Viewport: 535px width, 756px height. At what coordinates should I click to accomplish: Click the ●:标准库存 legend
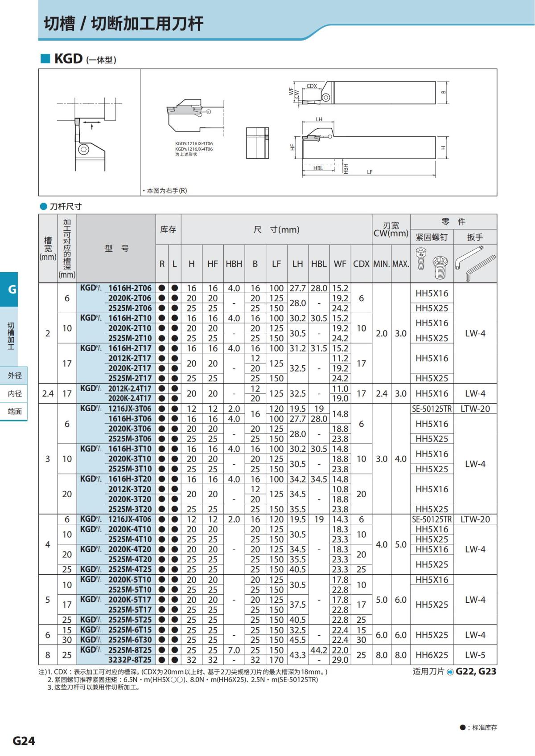pyautogui.click(x=478, y=727)
